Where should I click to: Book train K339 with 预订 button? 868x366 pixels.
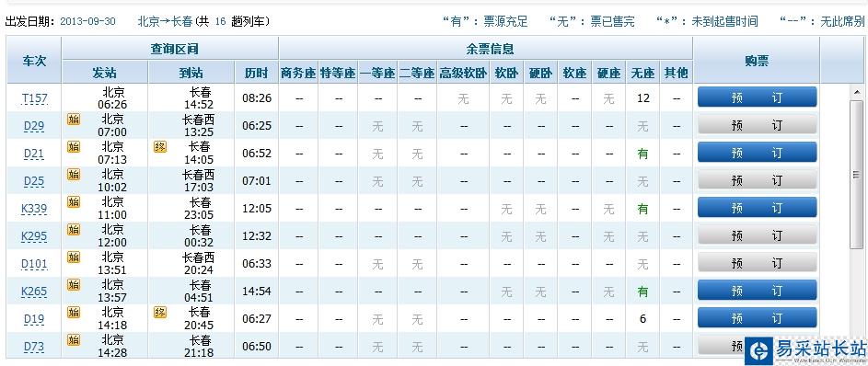click(758, 208)
